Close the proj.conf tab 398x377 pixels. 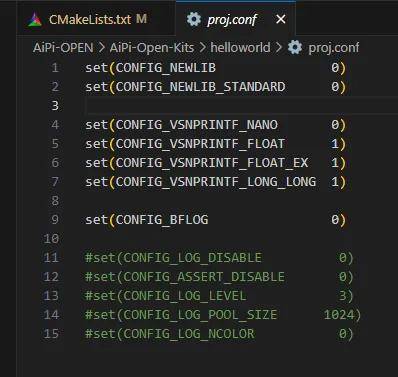(x=281, y=19)
